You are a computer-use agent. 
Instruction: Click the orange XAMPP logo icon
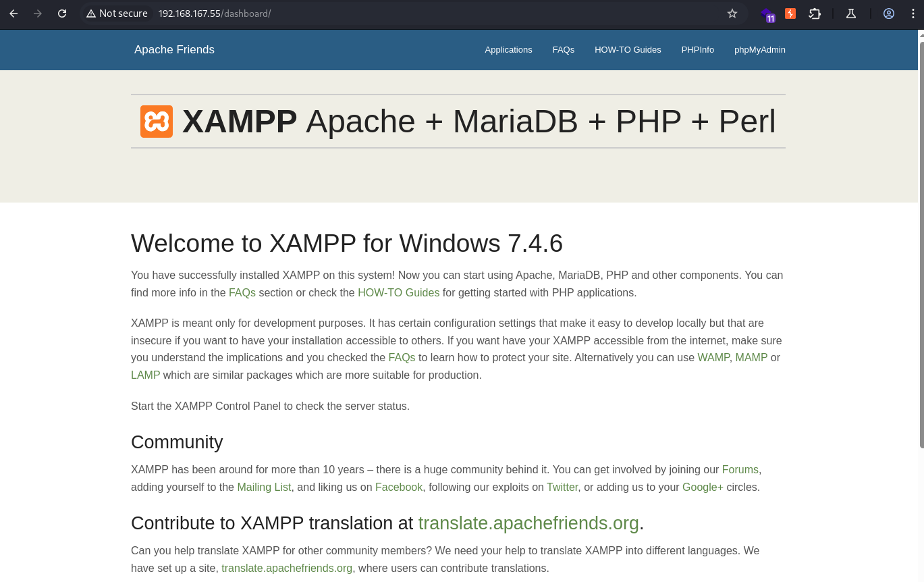(x=157, y=122)
